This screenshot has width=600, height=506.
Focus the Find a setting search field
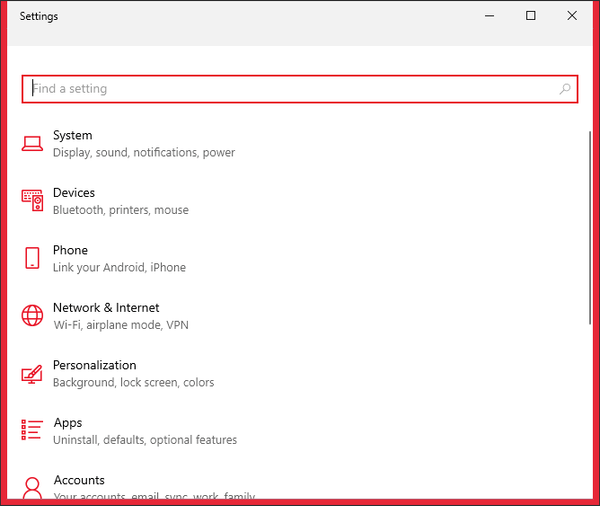[290, 89]
